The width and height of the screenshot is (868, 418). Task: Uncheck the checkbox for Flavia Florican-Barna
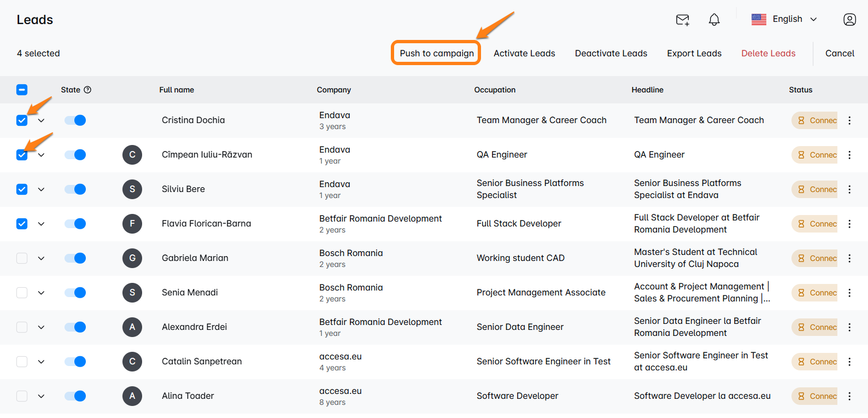point(22,224)
